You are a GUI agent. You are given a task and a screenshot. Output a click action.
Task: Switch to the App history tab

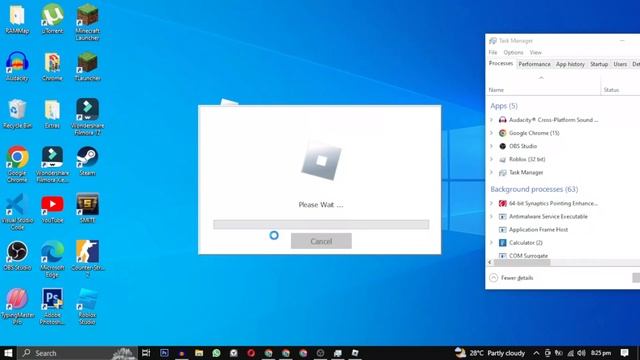pyautogui.click(x=570, y=64)
